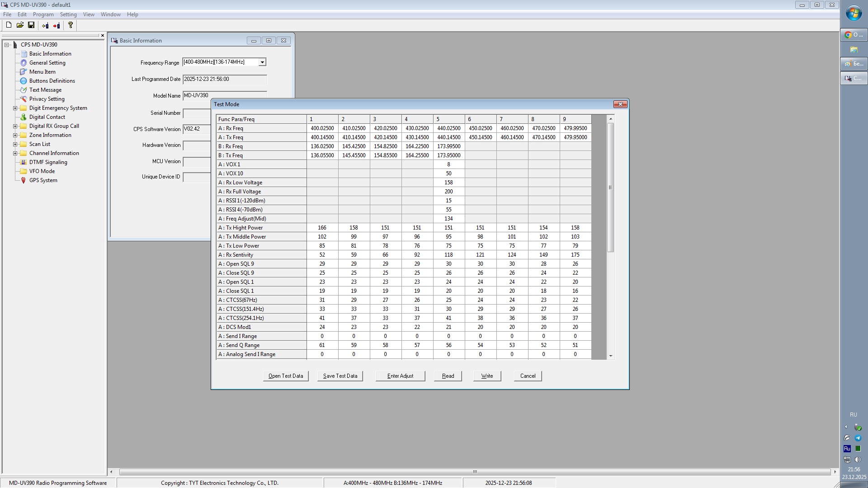
Task: Click the Enter Adjust button
Action: pyautogui.click(x=400, y=376)
